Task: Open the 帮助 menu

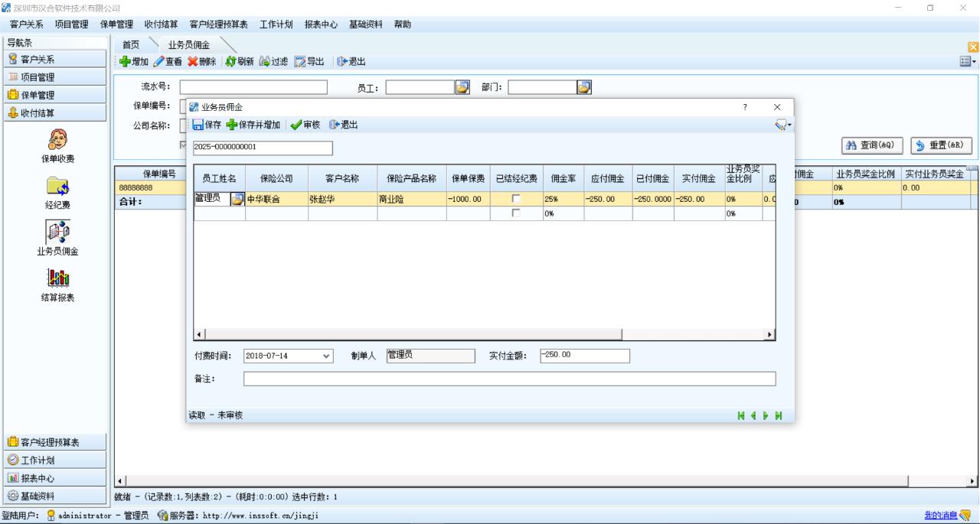Action: point(402,24)
